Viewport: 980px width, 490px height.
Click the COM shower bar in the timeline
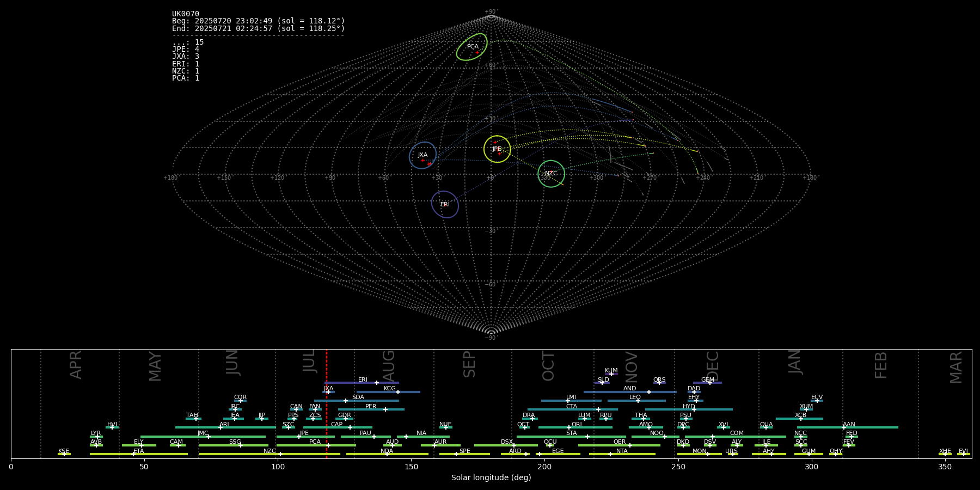click(x=736, y=437)
